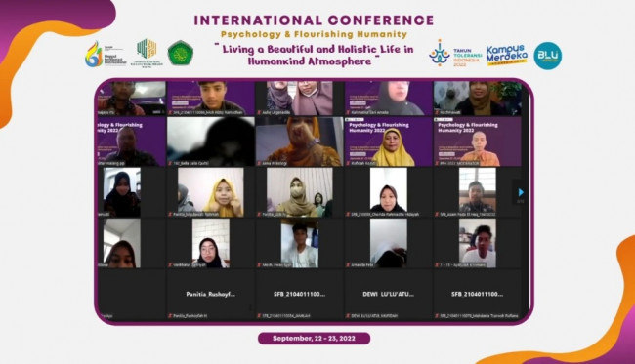This screenshot has height=364, width=635.
Task: Click the colorful flame logo at top left
Action: 94,54
